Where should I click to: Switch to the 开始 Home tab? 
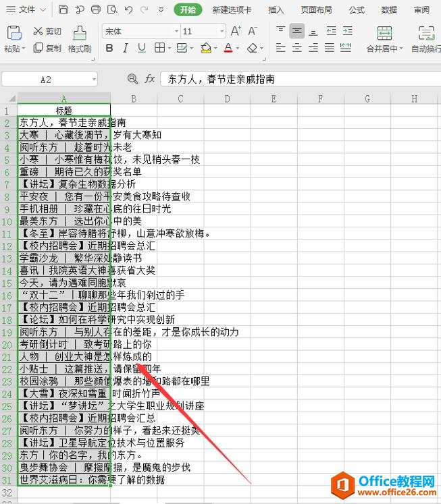click(188, 9)
